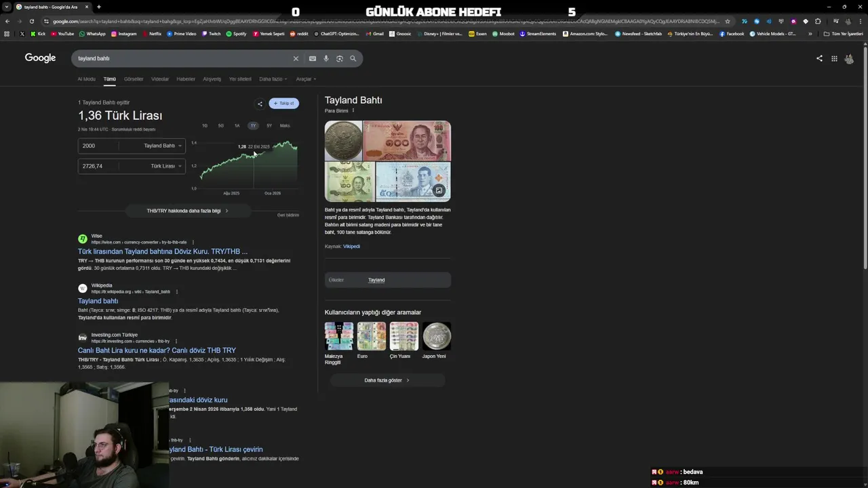This screenshot has width=868, height=488.
Task: Open the reddit bookmark
Action: pyautogui.click(x=299, y=34)
